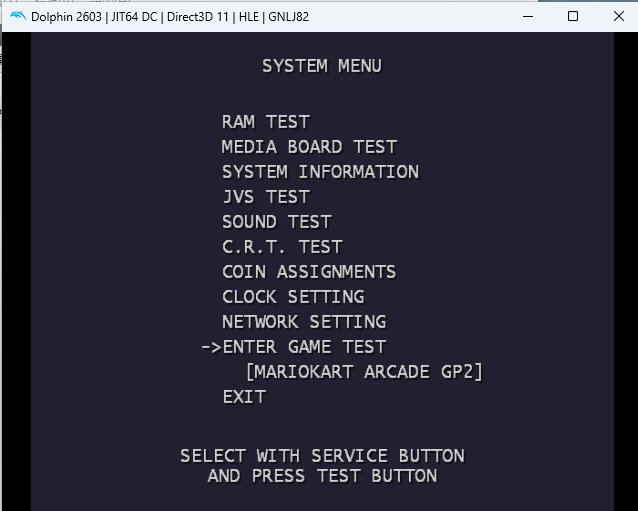Click the SYSTEM MENU heading text
This screenshot has width=638, height=511.
(x=322, y=66)
